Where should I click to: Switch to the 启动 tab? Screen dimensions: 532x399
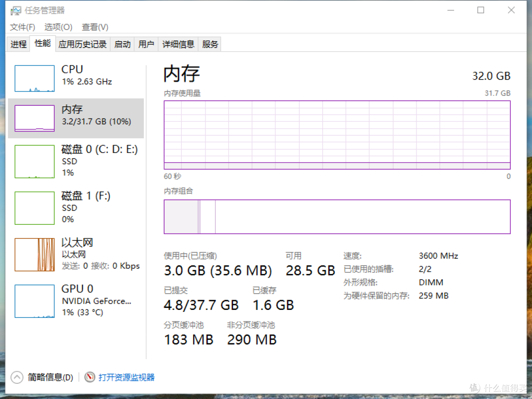[123, 44]
